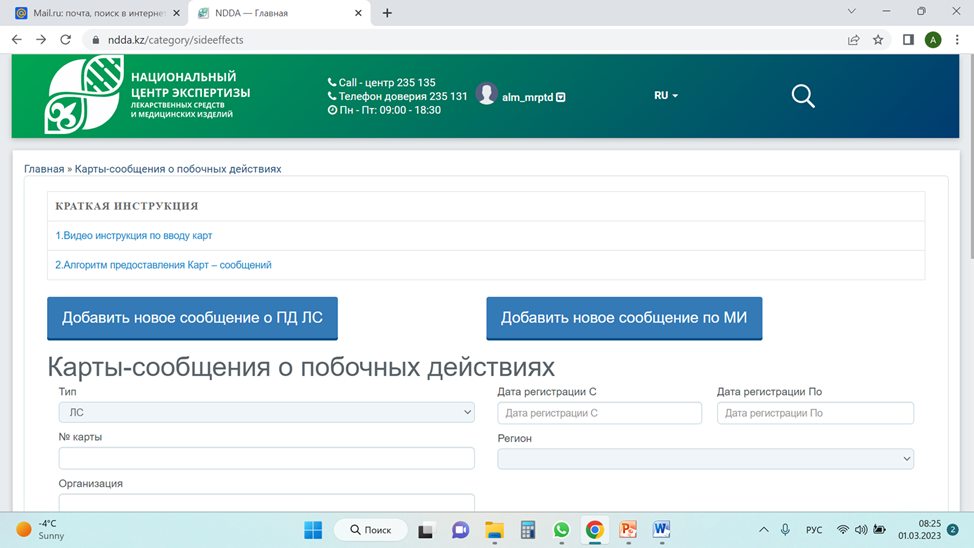Open the Chrome three-dot menu
The height and width of the screenshot is (548, 974).
coord(957,40)
